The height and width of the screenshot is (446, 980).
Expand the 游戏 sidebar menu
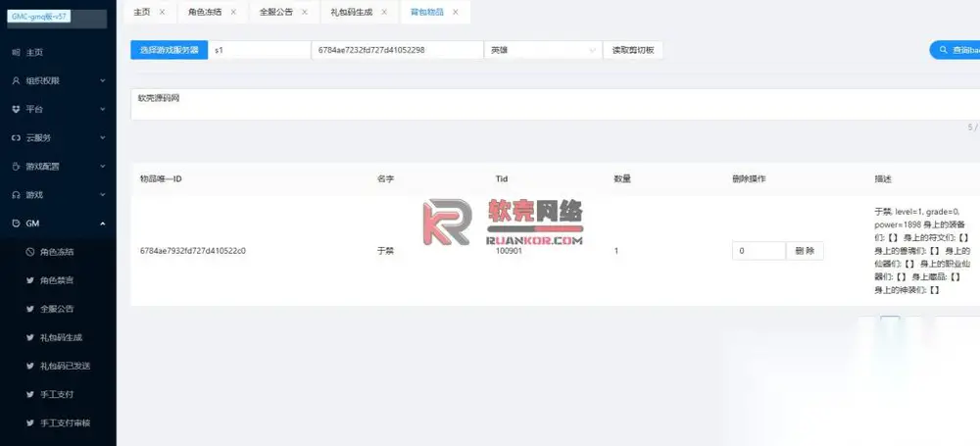tap(103, 195)
